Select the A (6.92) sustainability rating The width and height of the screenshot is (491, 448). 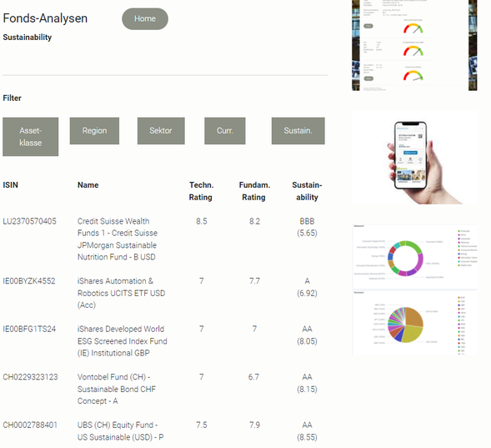pos(307,287)
